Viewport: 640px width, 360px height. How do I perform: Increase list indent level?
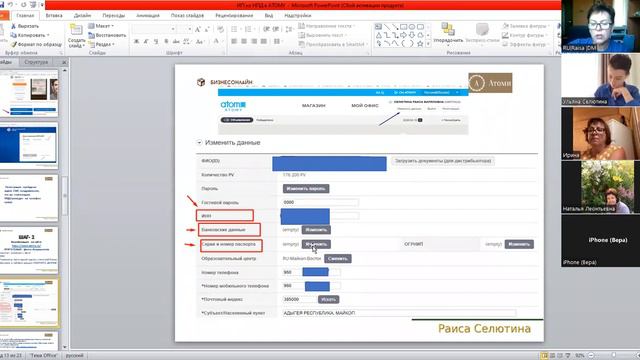[x=276, y=29]
